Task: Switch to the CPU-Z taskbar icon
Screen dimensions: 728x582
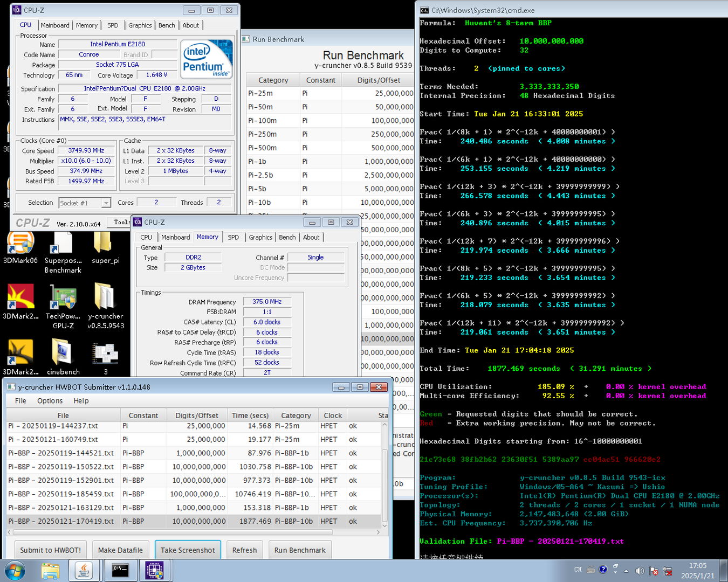Action: click(155, 571)
